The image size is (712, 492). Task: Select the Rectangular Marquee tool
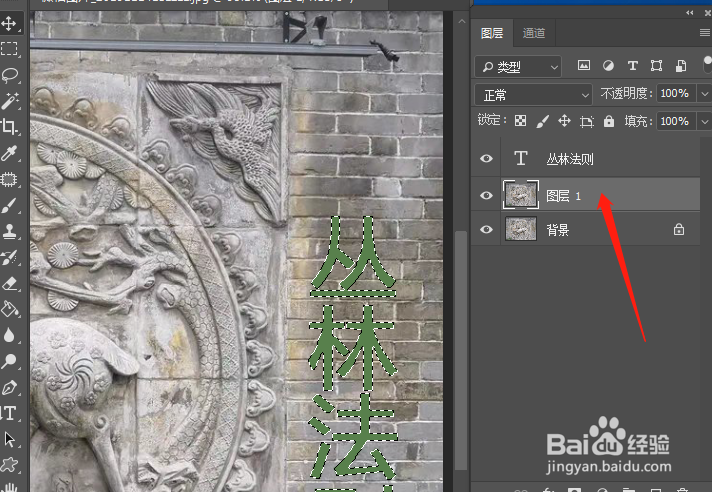click(9, 49)
